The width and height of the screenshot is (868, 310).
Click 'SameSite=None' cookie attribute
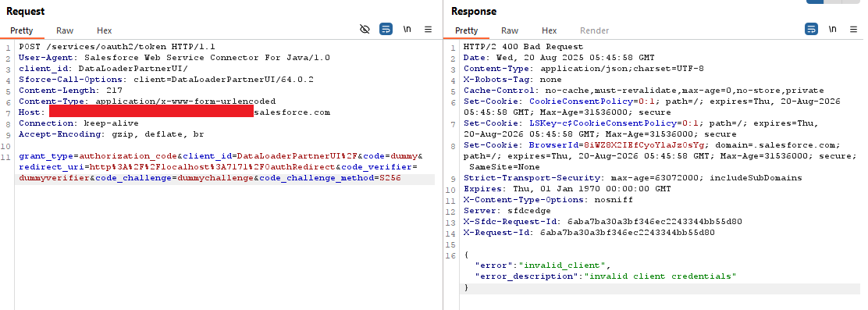click(x=504, y=167)
